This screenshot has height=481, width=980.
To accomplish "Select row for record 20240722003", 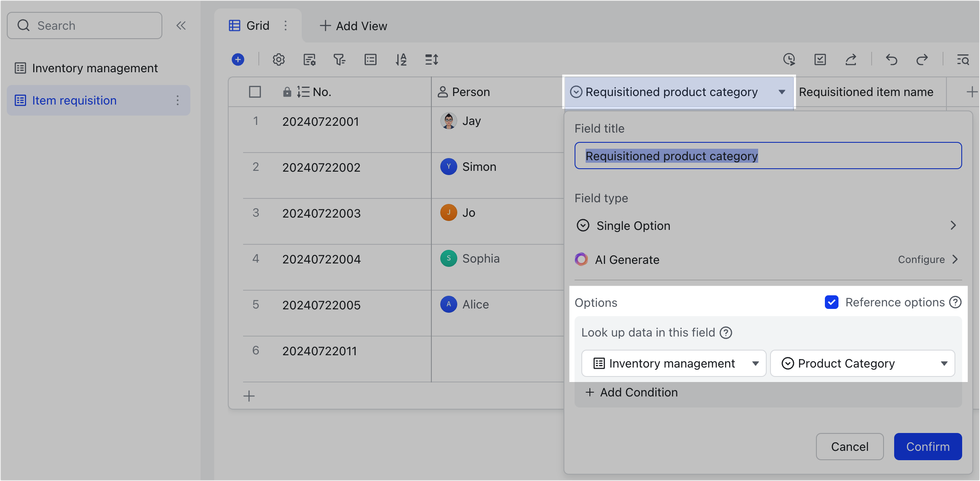I will [x=255, y=213].
